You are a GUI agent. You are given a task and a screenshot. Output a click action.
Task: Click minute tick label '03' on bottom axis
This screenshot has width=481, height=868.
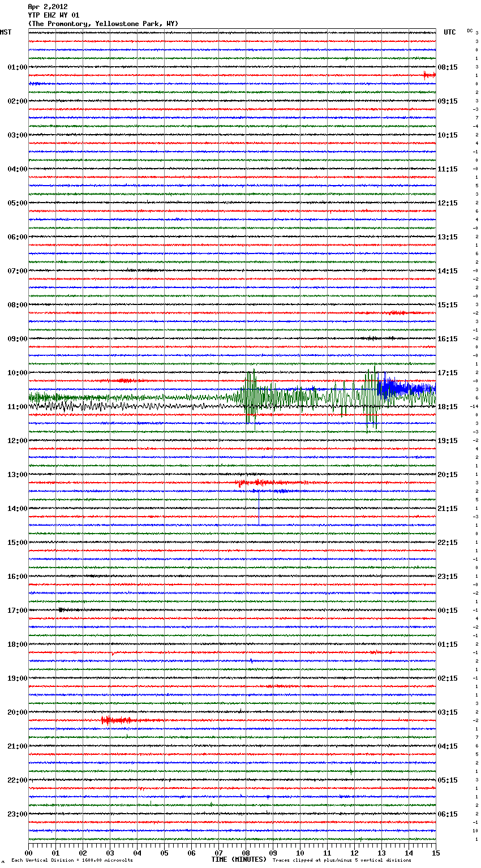[110, 853]
